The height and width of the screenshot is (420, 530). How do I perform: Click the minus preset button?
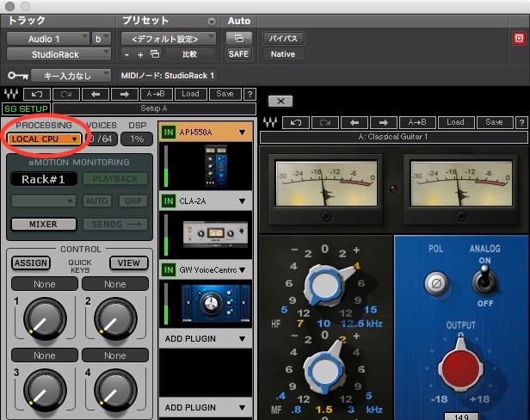click(x=126, y=54)
